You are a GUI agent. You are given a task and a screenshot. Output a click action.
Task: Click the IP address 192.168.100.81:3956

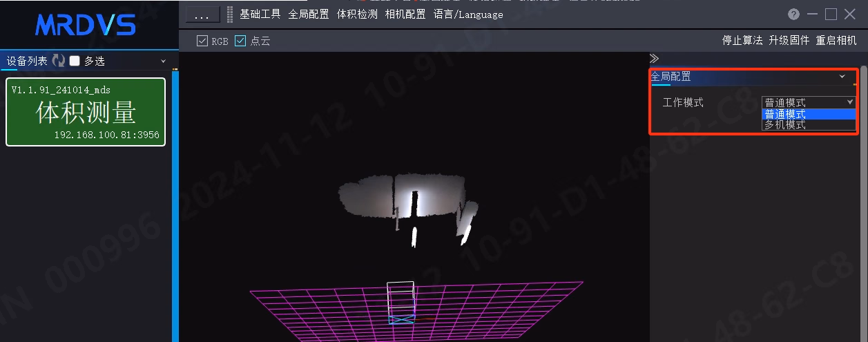click(x=107, y=135)
